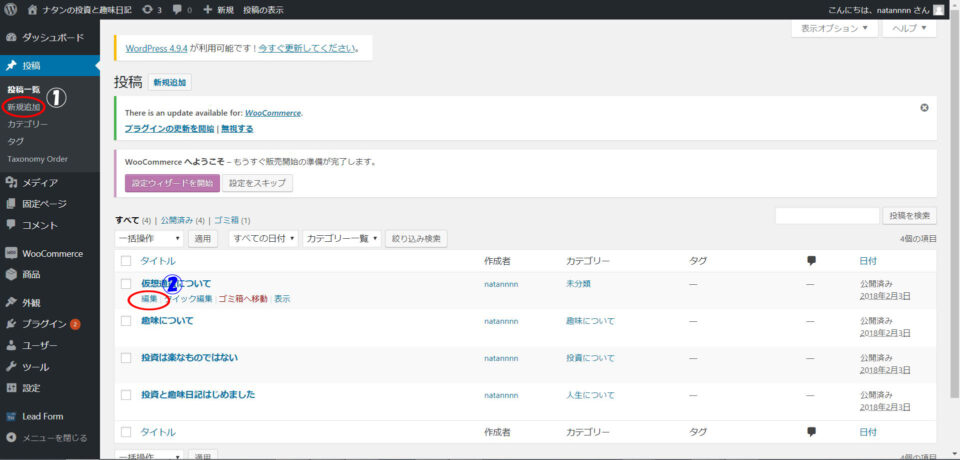This screenshot has height=460, width=960.
Task: Dismiss the WooCommerce update notice
Action: click(924, 108)
